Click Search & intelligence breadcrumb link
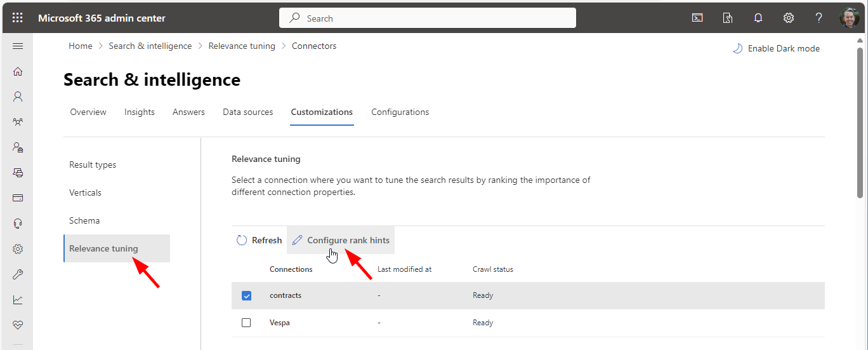Viewport: 868px width, 350px height. coord(150,46)
